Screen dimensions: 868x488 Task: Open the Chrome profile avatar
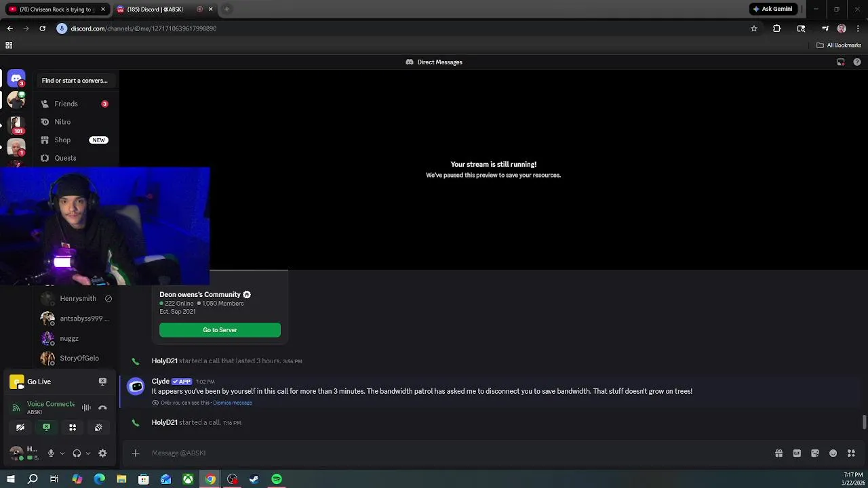tap(842, 28)
